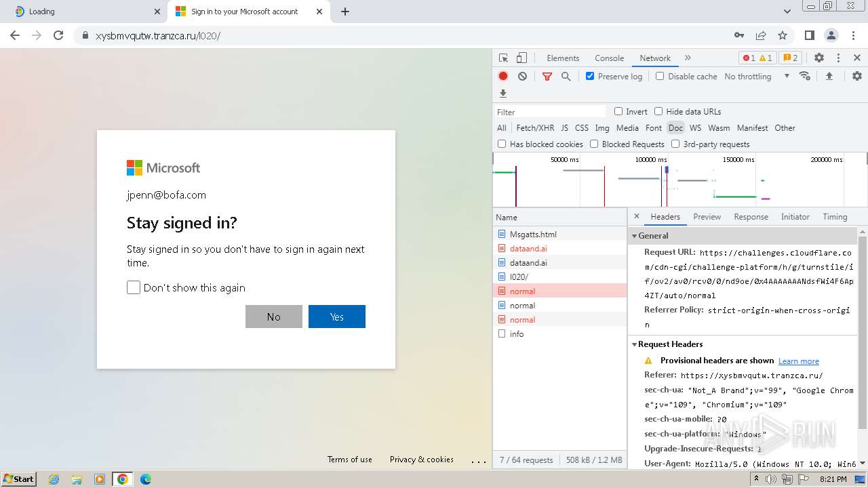Bookmark this tab with the star
Viewport: 868px width, 488px height.
point(783,35)
